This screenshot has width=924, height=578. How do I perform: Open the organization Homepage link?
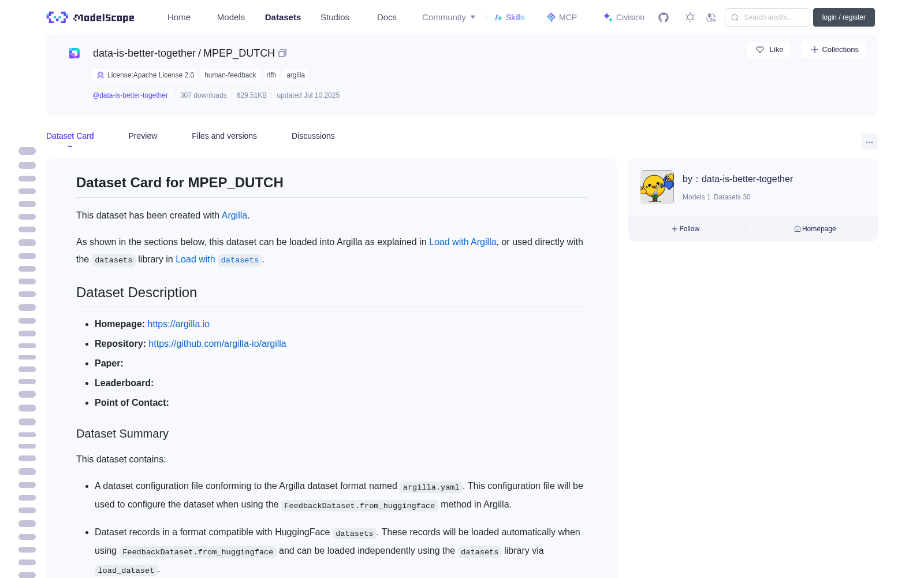tap(815, 229)
